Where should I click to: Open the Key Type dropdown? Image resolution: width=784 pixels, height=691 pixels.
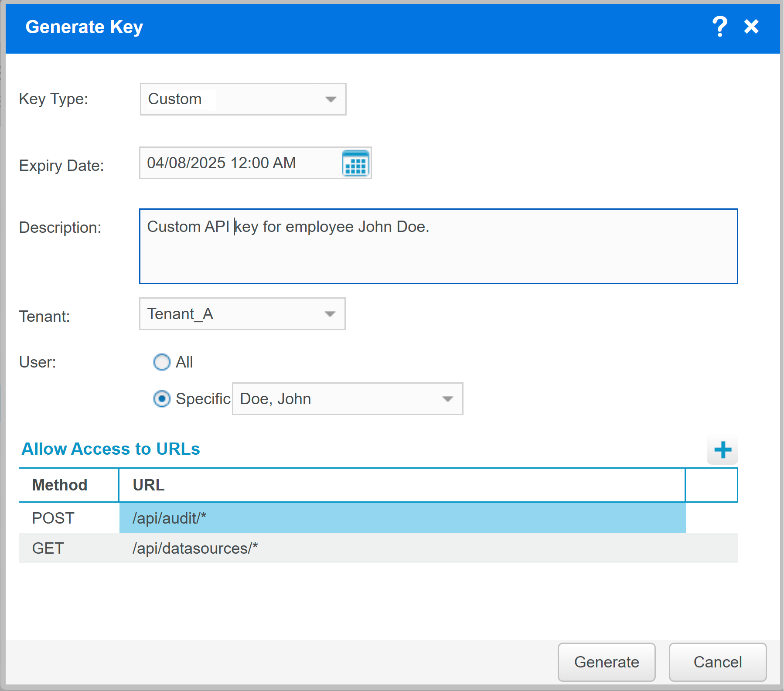(x=243, y=99)
